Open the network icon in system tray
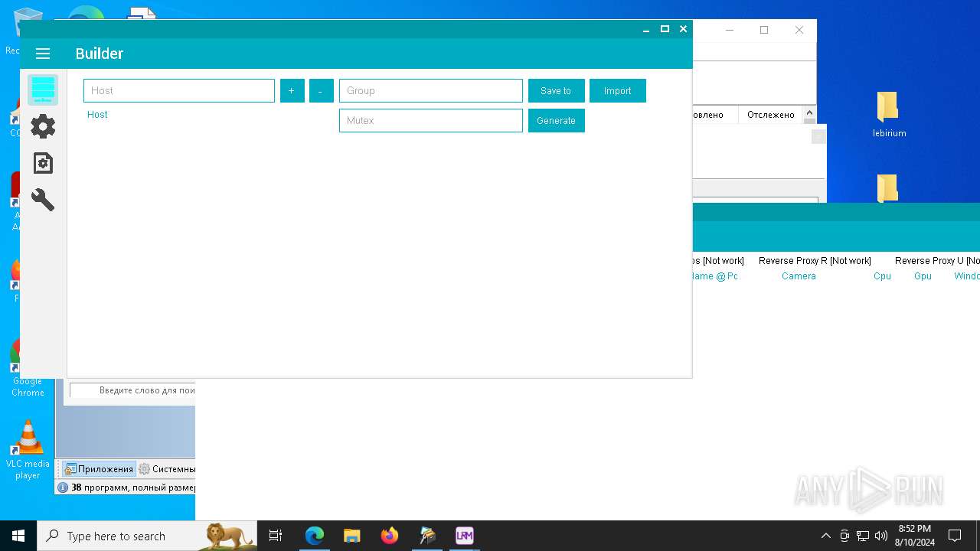Screen dimensions: 980x551 click(x=863, y=536)
